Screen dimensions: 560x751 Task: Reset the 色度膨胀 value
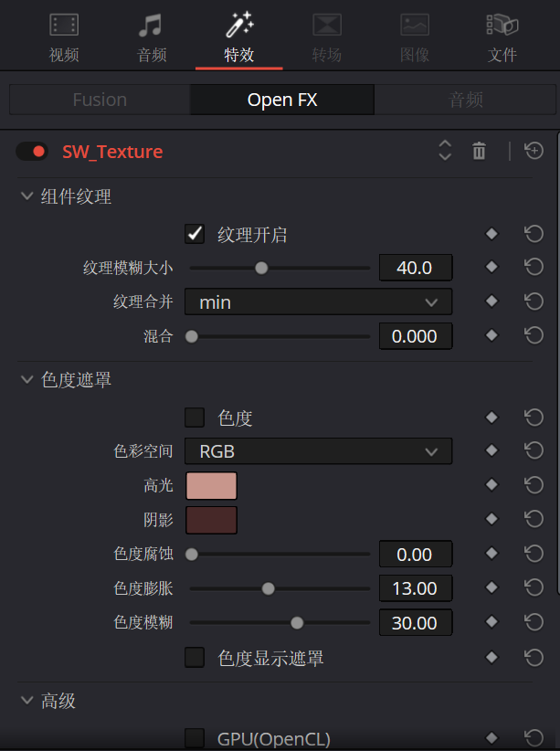[x=534, y=588]
